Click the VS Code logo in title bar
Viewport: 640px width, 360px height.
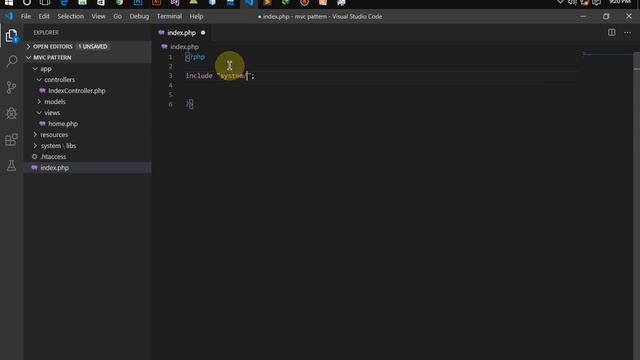pos(9,16)
